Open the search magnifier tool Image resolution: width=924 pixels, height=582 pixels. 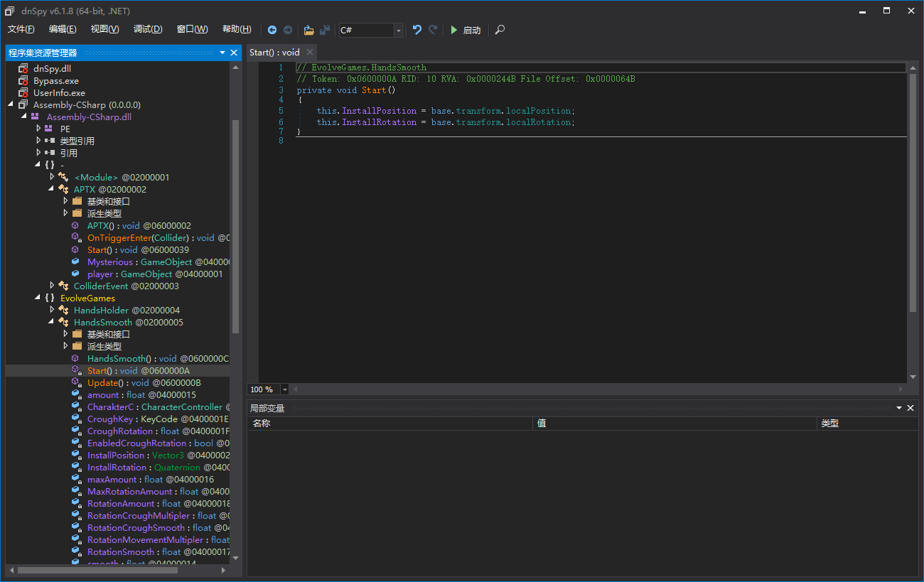[x=500, y=30]
